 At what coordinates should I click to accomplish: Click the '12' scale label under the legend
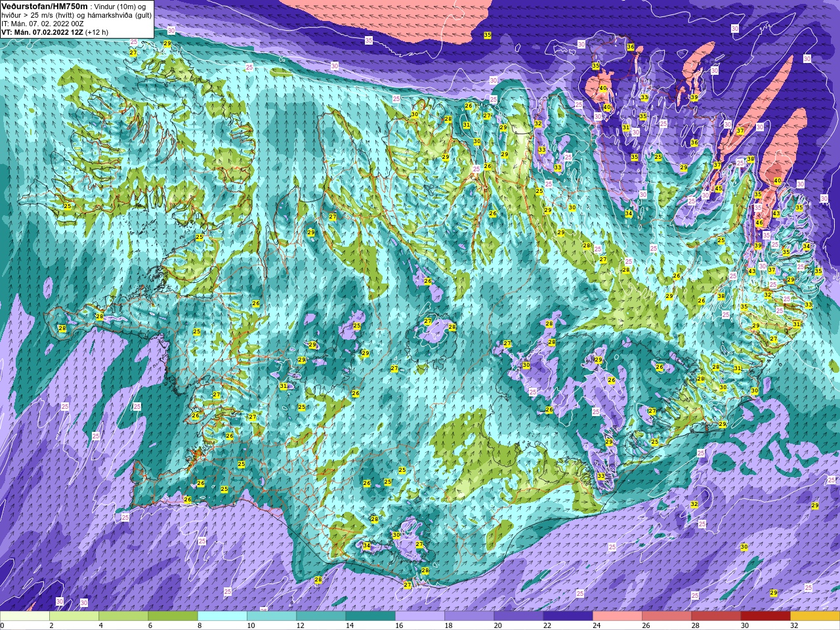301,625
